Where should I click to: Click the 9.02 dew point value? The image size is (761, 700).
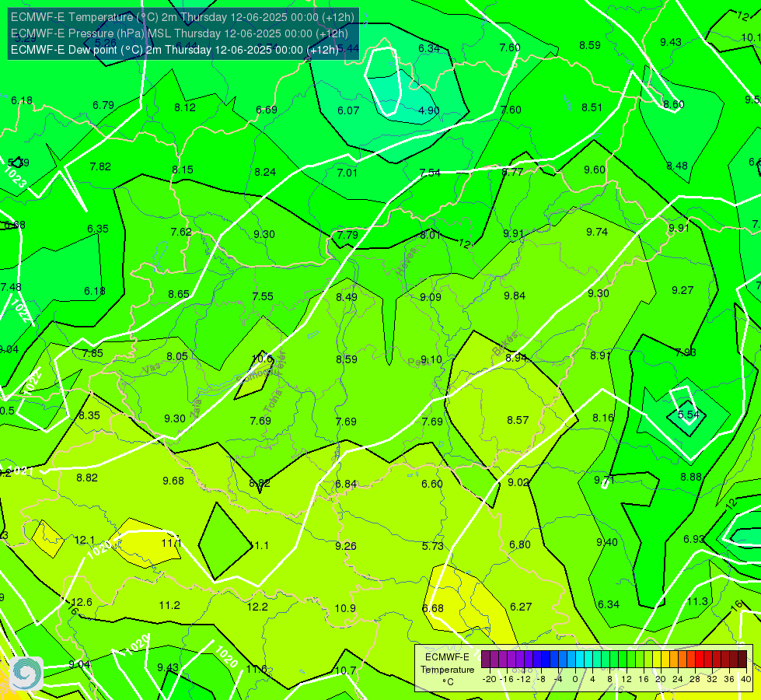pyautogui.click(x=518, y=482)
